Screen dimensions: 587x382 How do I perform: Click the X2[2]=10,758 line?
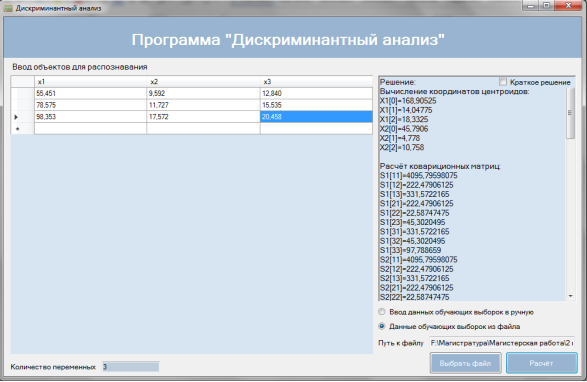pyautogui.click(x=402, y=147)
